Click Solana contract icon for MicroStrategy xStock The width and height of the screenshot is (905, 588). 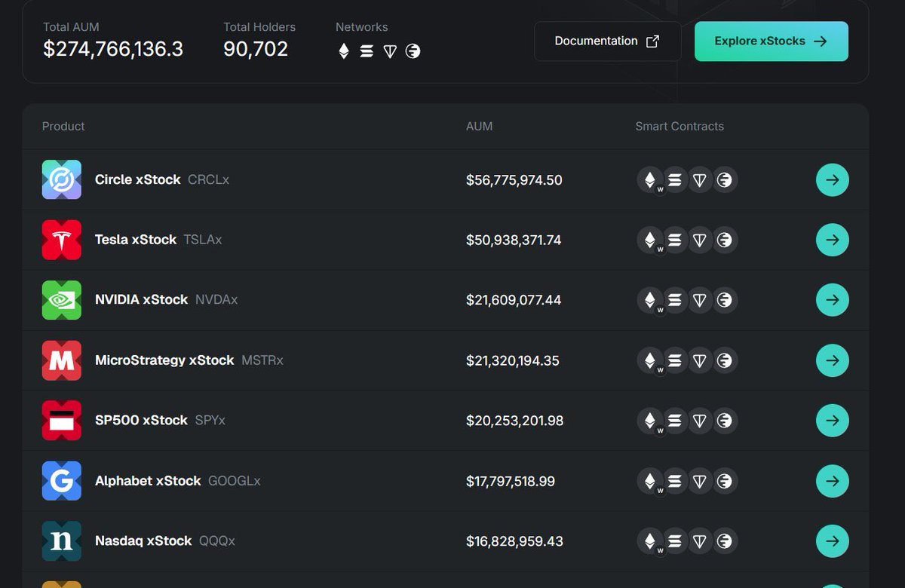point(675,360)
